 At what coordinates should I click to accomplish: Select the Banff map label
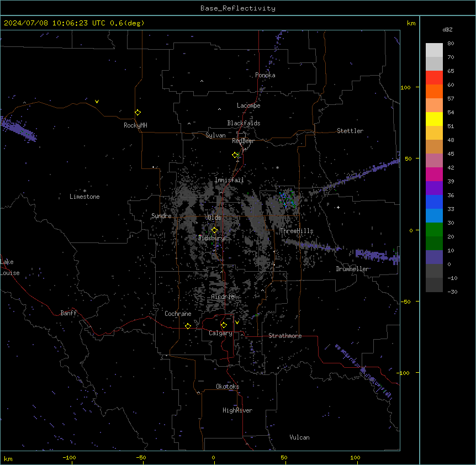[68, 313]
